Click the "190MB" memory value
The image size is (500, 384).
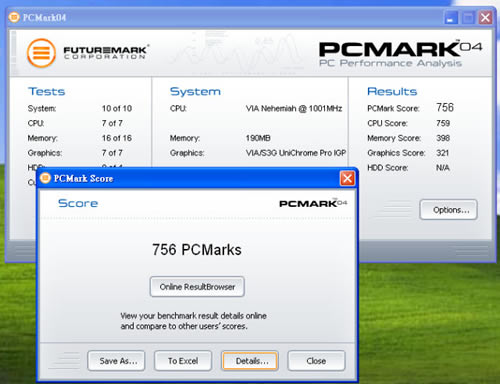[x=258, y=138]
